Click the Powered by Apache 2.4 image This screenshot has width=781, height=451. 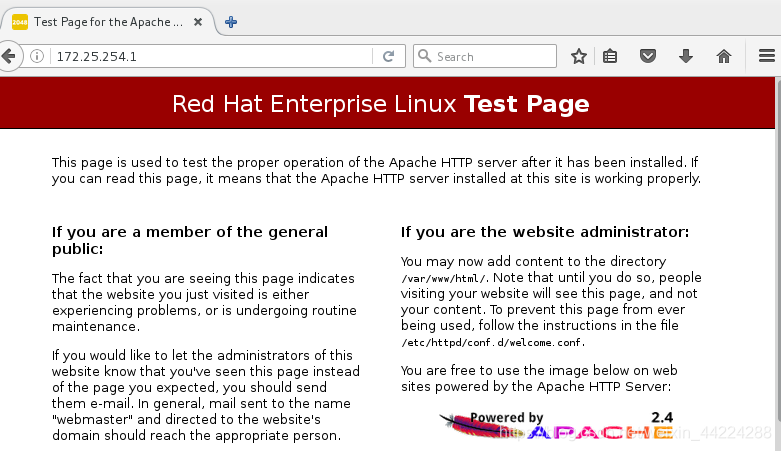pyautogui.click(x=556, y=425)
